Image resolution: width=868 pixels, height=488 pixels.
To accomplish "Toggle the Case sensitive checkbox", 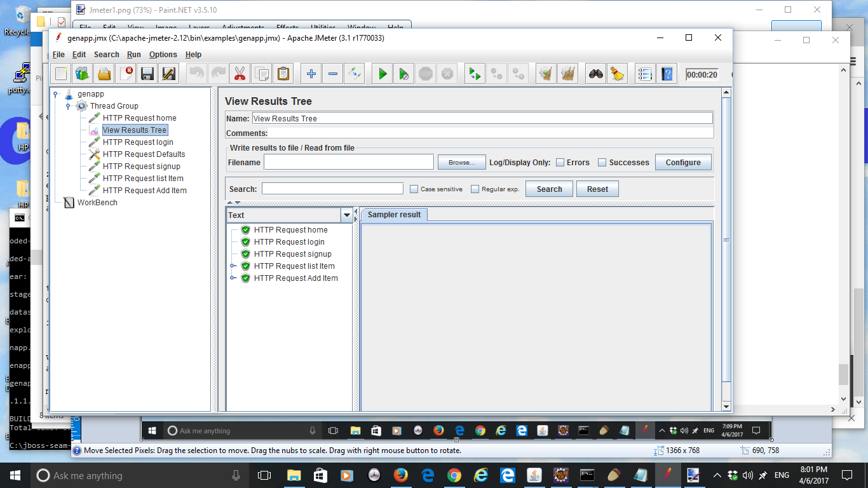I will point(414,189).
